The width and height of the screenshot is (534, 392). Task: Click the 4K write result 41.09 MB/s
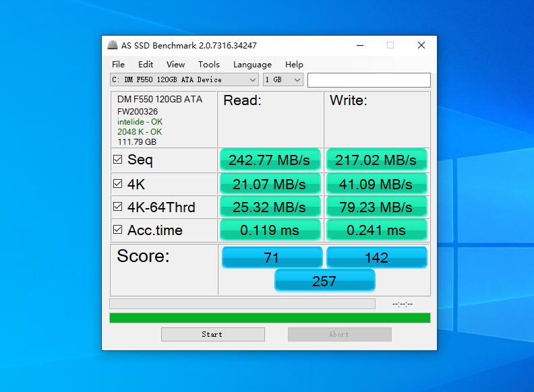pos(376,184)
